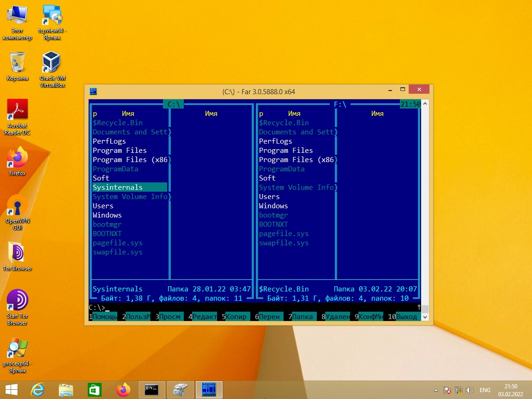Open the Windows Store taskbar icon
Viewport: 532px width, 399px height.
pos(94,390)
